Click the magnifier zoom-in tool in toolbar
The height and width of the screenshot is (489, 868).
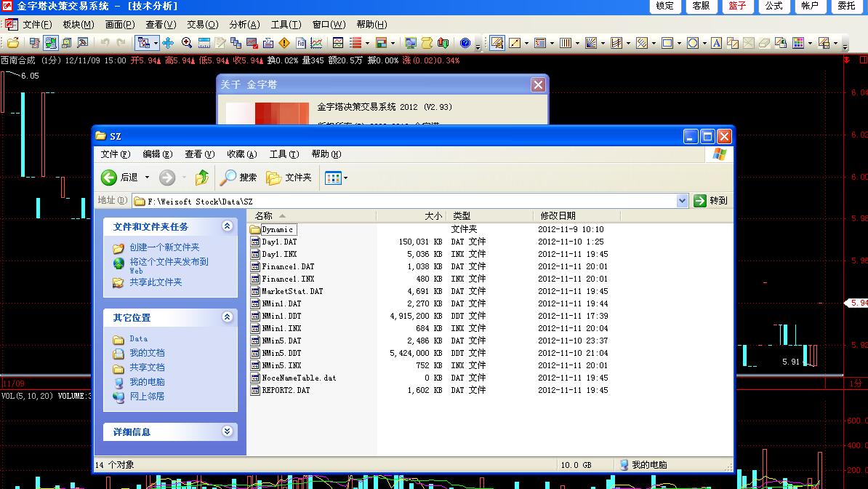click(187, 43)
